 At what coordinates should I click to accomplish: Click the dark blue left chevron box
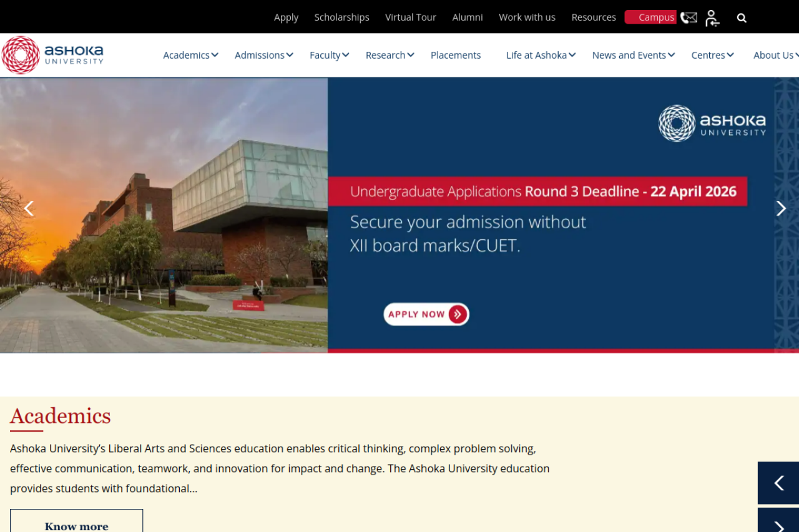[778, 483]
